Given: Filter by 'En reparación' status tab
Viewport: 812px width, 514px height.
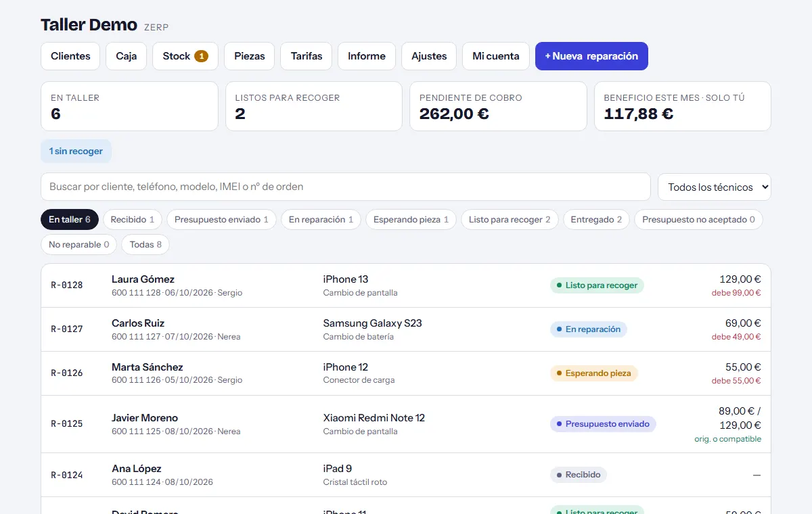Looking at the screenshot, I should (x=321, y=220).
